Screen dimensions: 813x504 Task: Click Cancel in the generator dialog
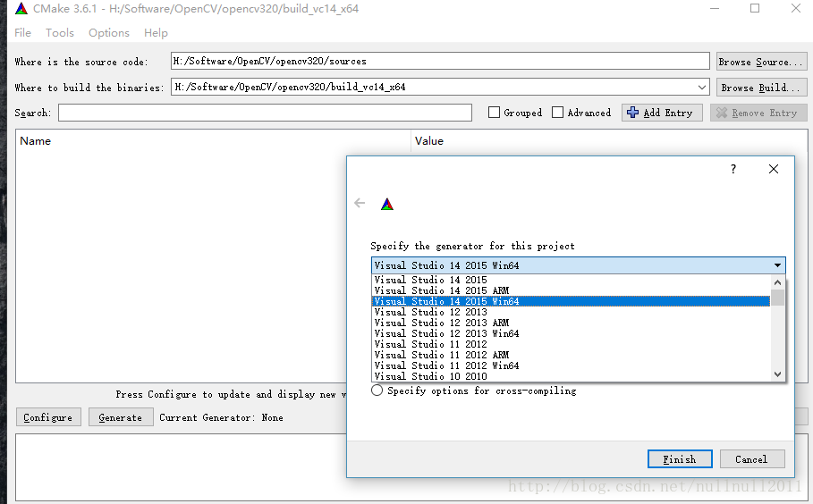coord(752,459)
